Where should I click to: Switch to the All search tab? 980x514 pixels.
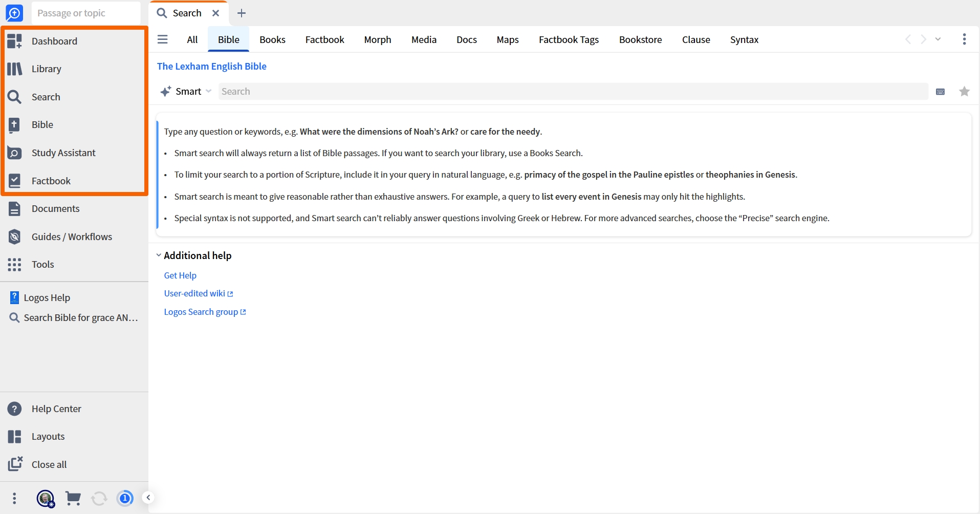pyautogui.click(x=192, y=39)
